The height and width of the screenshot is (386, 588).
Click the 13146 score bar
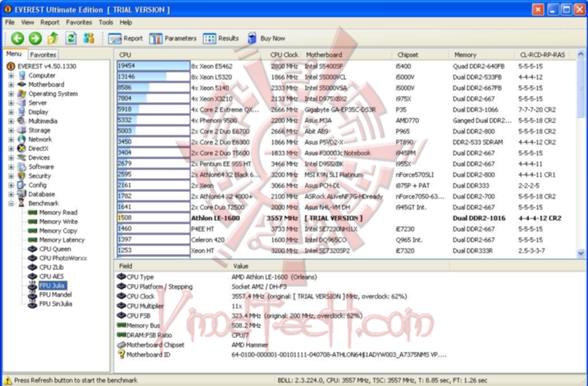pyautogui.click(x=153, y=77)
